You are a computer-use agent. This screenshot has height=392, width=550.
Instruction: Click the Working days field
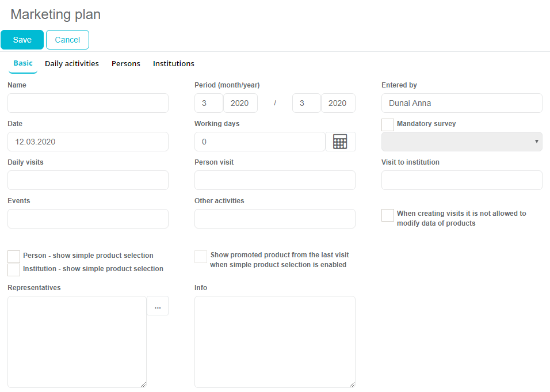point(259,142)
